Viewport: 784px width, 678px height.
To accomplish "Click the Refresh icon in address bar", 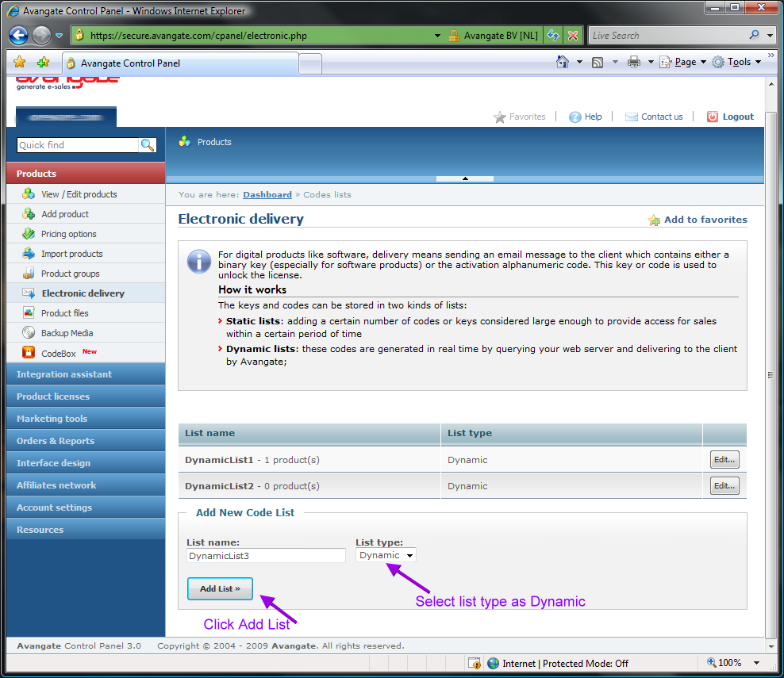I will click(x=553, y=36).
